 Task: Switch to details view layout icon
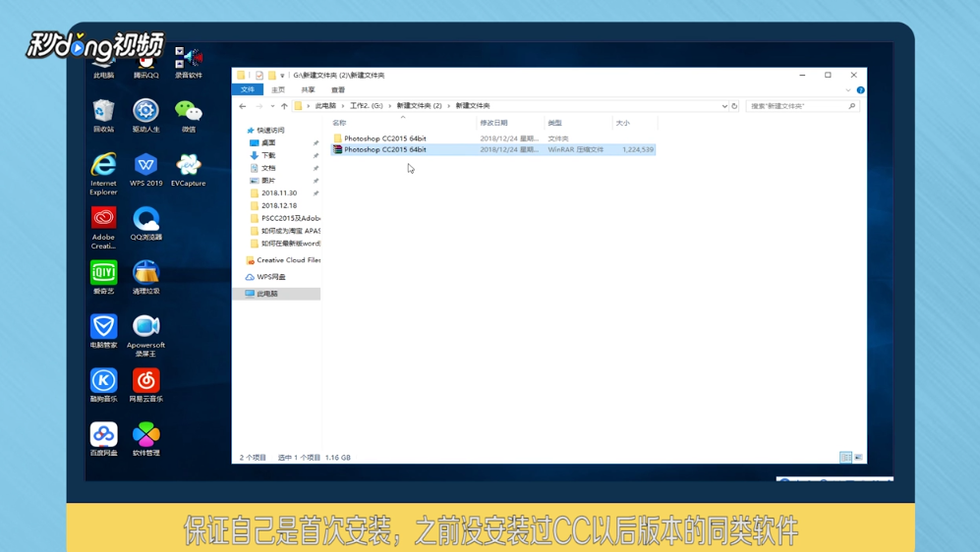point(845,457)
